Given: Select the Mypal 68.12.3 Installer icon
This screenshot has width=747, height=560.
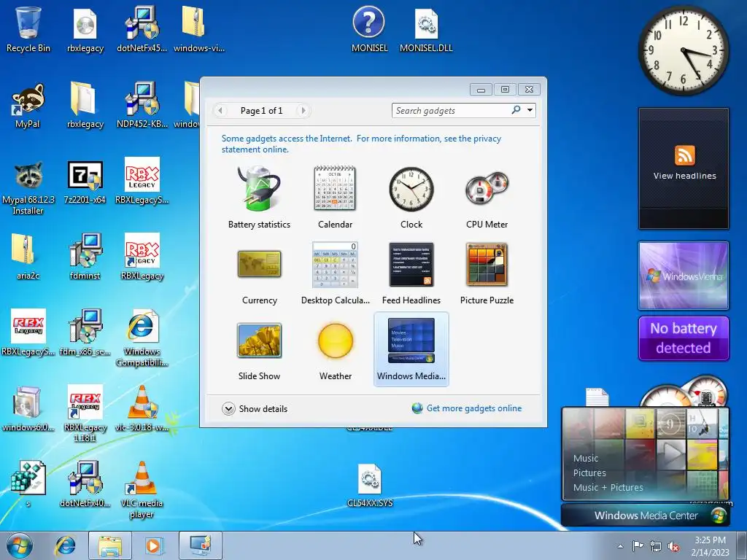Looking at the screenshot, I should pos(28,187).
